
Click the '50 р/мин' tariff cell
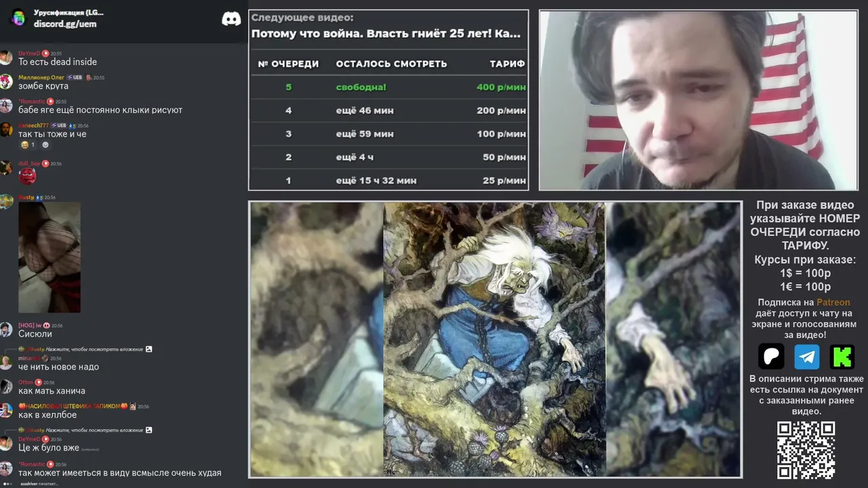504,157
